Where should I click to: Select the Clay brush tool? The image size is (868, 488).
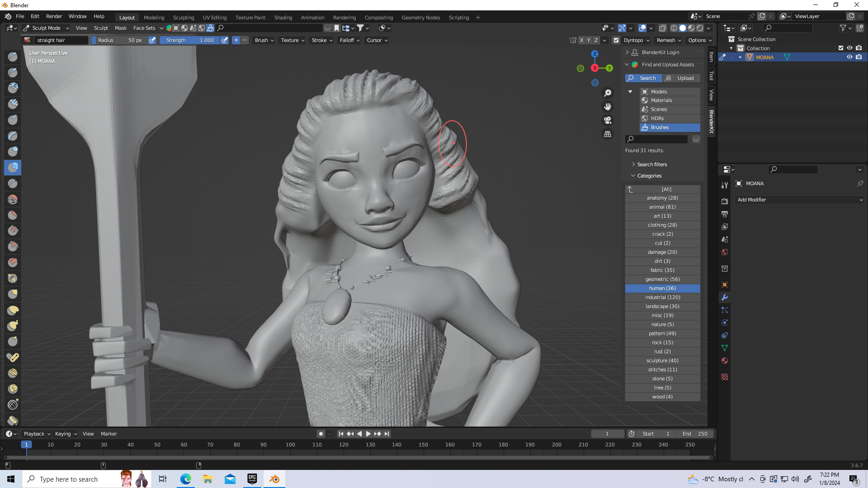point(13,88)
